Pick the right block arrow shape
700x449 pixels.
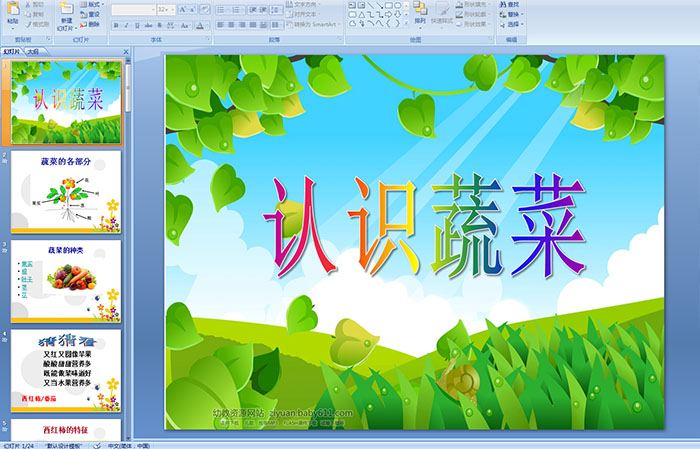388,14
